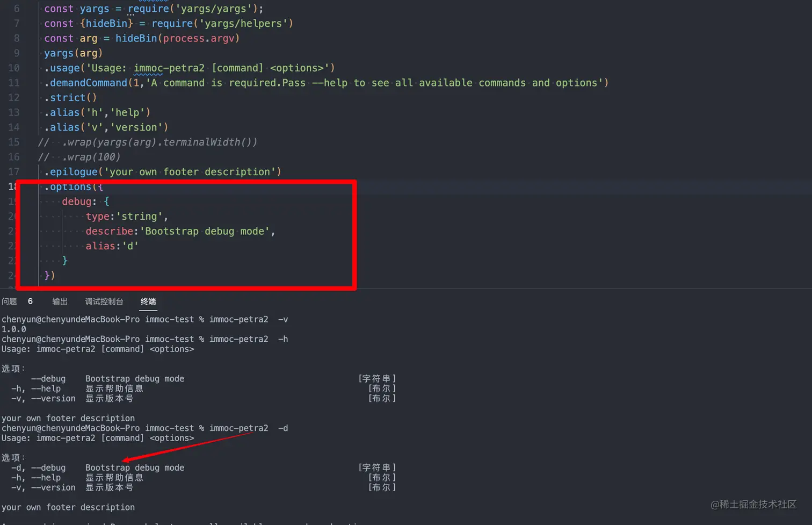This screenshot has width=812, height=525.
Task: Open the 输出 panel tab
Action: tap(60, 301)
